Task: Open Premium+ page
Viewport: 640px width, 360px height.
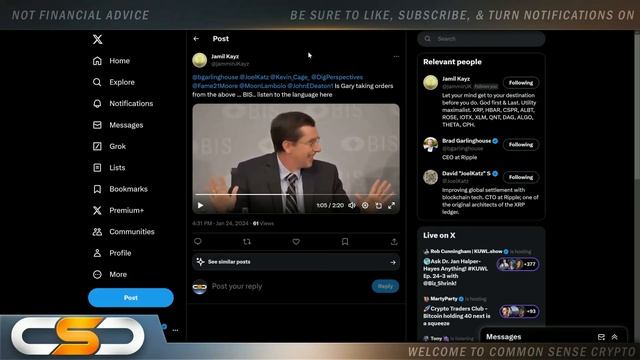Action: (118, 210)
